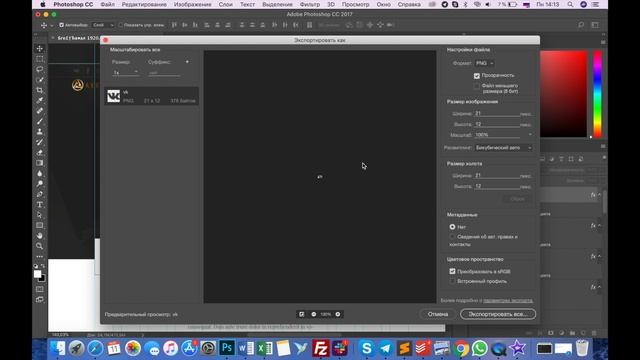This screenshot has width=640, height=360.
Task: Select the Path Selection tool
Action: pos(40,215)
